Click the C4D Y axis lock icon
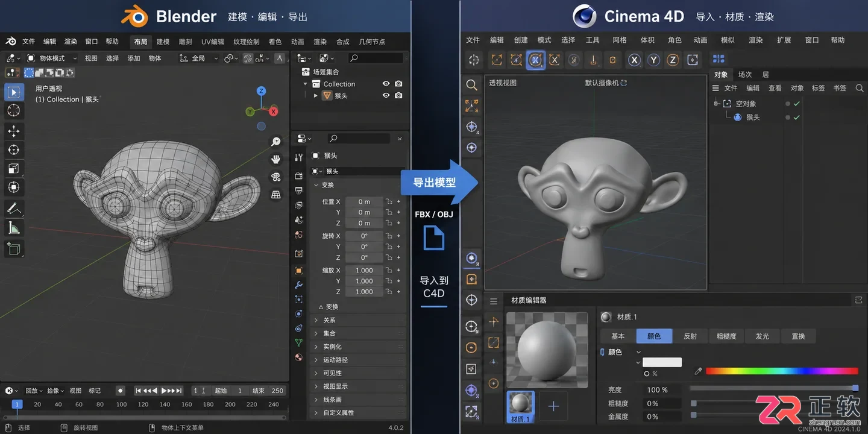The width and height of the screenshot is (868, 434). [653, 60]
